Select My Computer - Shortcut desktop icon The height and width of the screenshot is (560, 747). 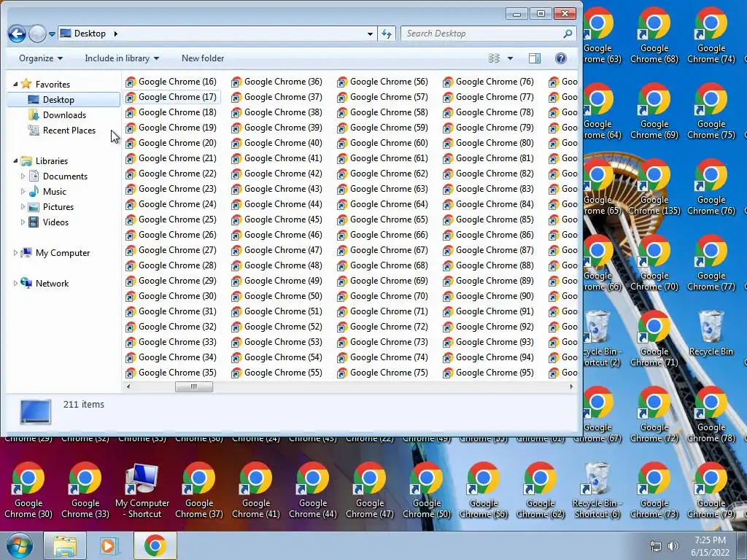point(142,491)
